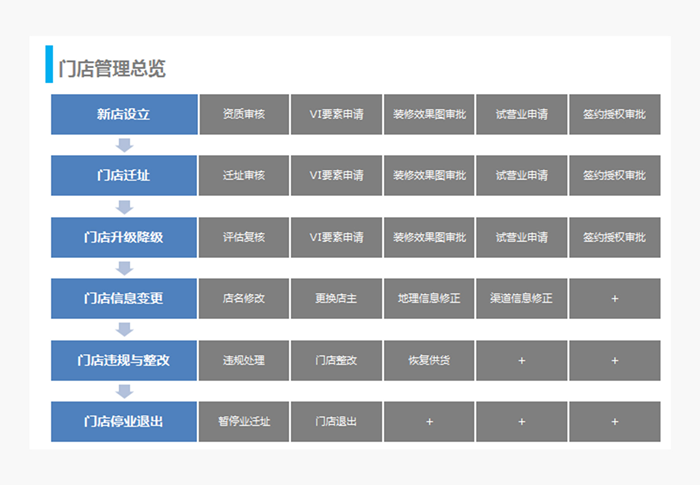Select the 更换店主 cell
The width and height of the screenshot is (700, 485).
(x=336, y=298)
